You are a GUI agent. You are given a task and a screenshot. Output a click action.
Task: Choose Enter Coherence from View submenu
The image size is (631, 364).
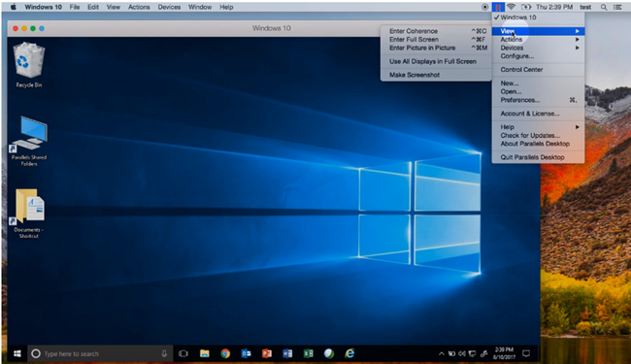(436, 31)
